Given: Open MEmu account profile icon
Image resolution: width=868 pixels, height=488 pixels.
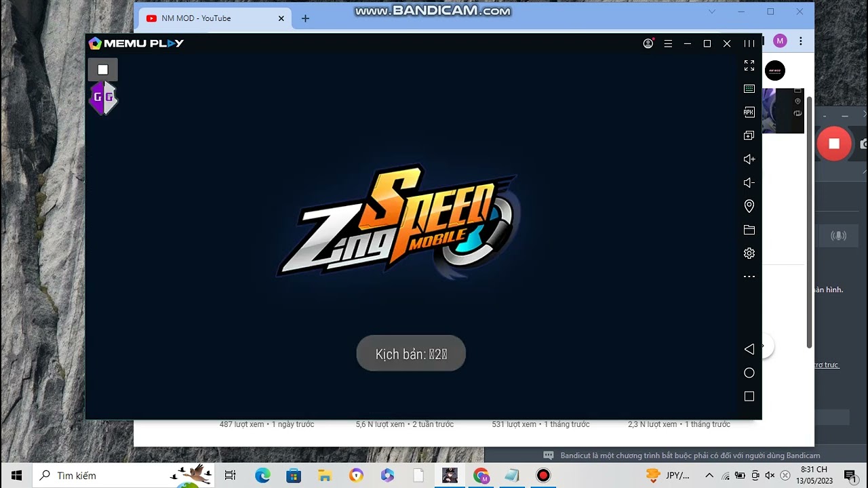Looking at the screenshot, I should tap(648, 43).
